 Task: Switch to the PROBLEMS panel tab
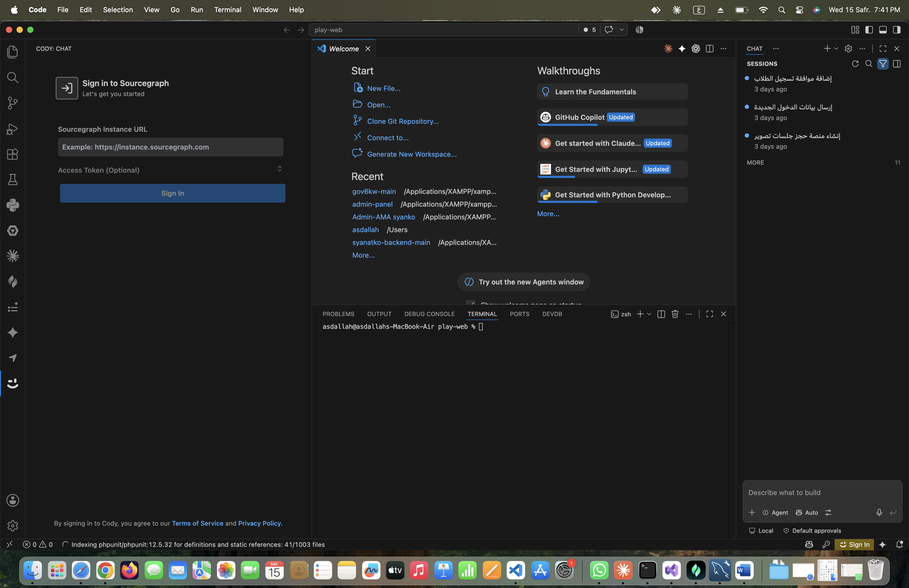[x=338, y=314]
